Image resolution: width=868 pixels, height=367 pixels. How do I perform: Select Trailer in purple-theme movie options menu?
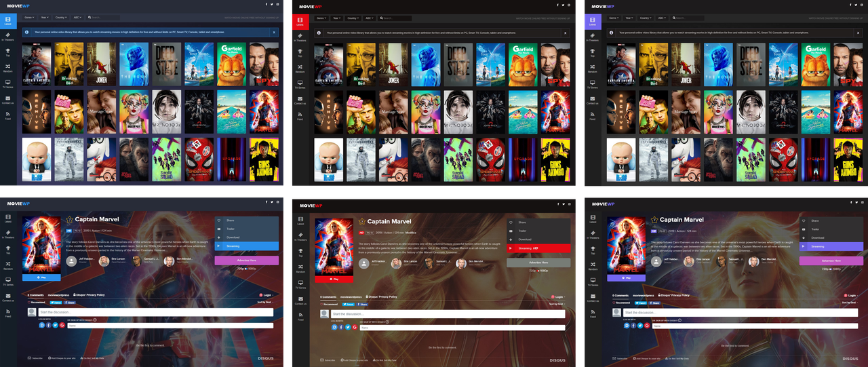(x=831, y=229)
